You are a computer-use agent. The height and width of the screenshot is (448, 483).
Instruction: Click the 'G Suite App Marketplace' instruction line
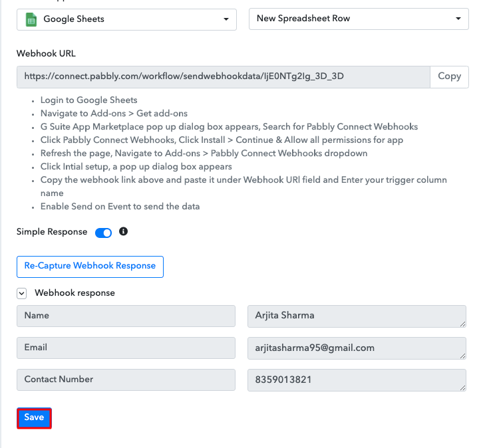coord(229,127)
